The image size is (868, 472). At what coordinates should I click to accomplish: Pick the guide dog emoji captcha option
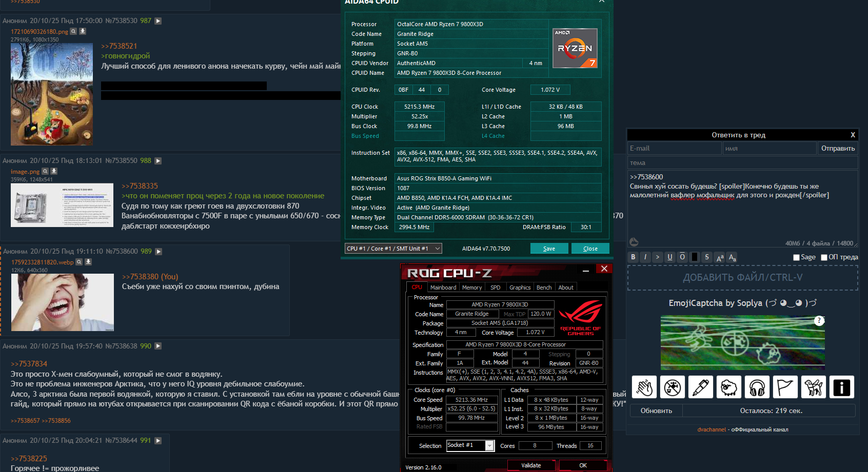[813, 387]
